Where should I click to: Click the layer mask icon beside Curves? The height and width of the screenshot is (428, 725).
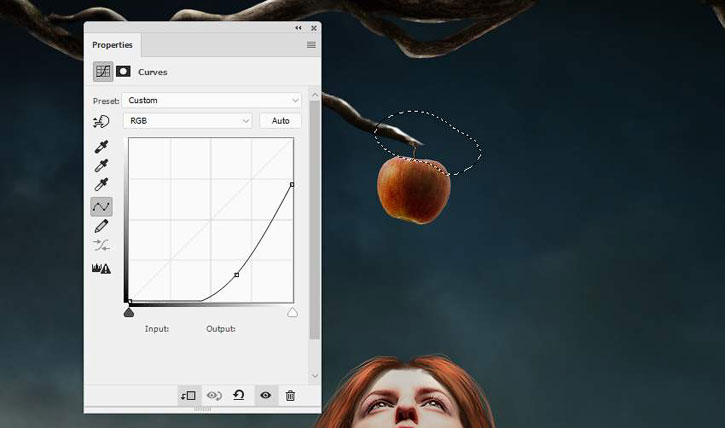[x=123, y=72]
